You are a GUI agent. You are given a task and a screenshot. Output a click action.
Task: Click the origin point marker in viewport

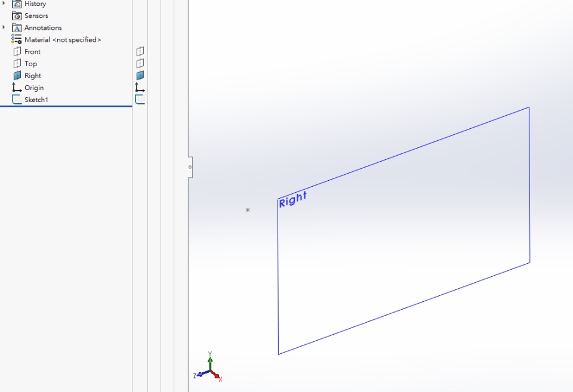click(x=248, y=209)
